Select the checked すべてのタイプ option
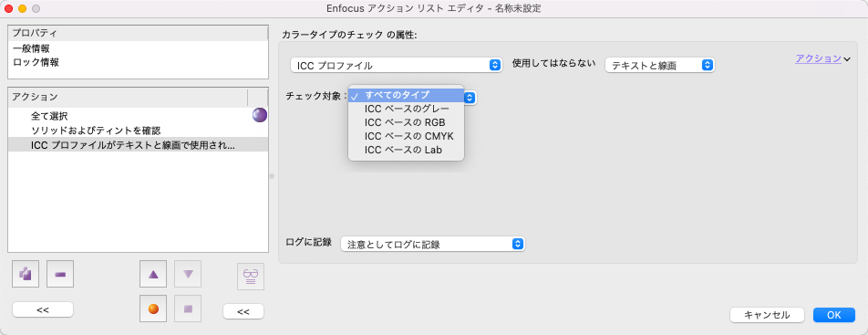This screenshot has width=868, height=335. point(407,95)
